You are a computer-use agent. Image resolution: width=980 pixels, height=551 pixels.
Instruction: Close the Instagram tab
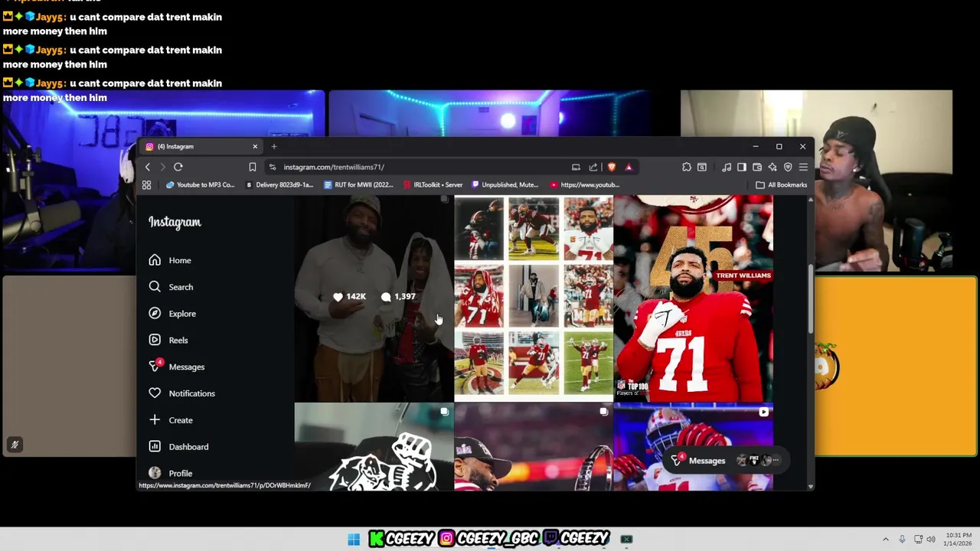click(255, 146)
